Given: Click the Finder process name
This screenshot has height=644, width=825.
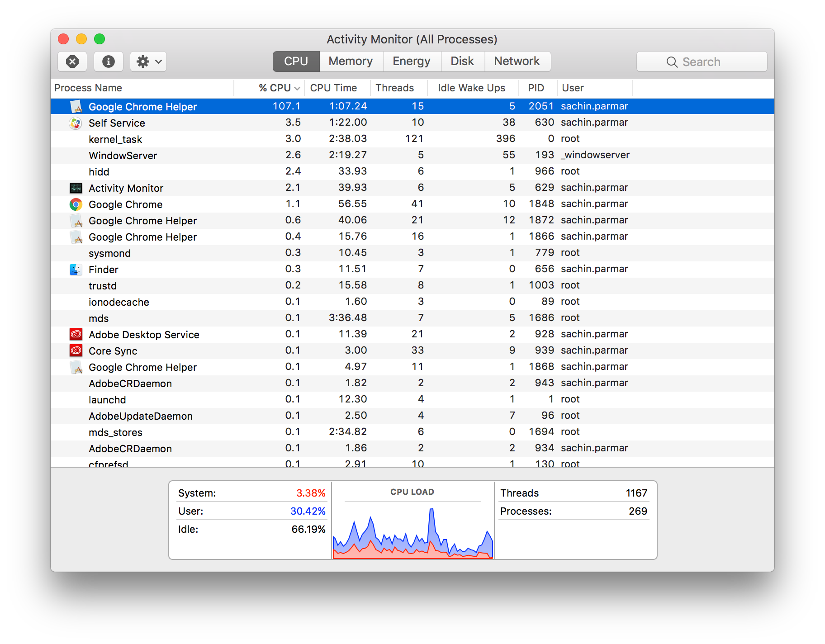Looking at the screenshot, I should point(103,270).
